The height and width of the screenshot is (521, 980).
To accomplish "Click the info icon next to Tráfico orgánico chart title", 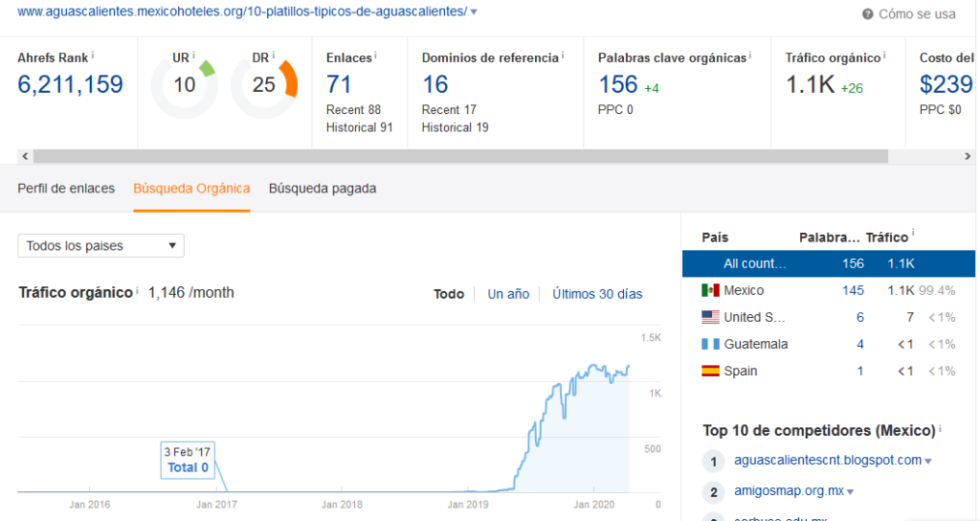I will coord(137,290).
